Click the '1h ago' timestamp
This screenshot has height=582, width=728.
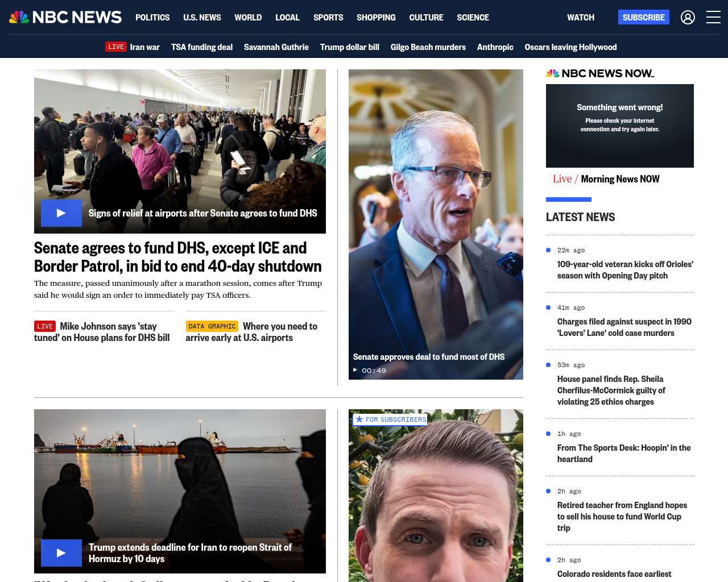[569, 434]
